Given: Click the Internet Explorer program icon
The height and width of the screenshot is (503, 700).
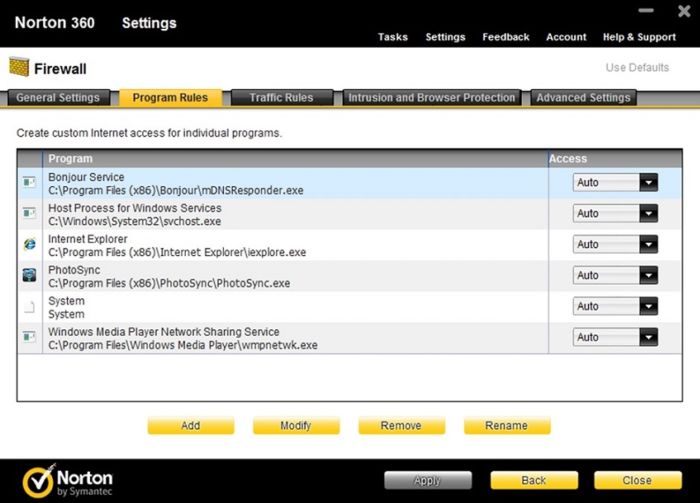Looking at the screenshot, I should pyautogui.click(x=29, y=244).
